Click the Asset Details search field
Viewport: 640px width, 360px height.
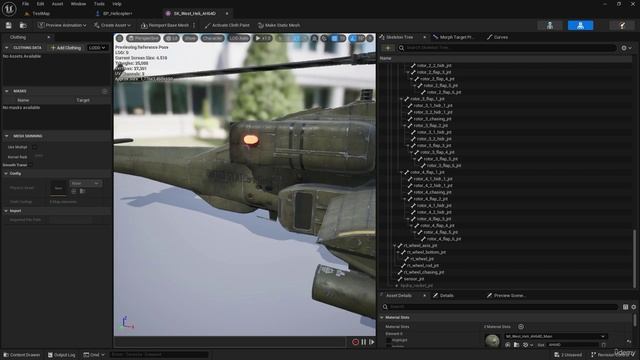pos(500,307)
